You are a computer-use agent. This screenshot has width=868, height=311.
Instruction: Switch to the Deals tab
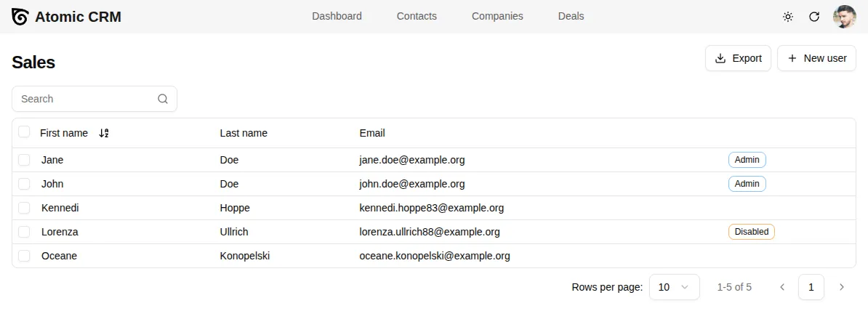(571, 16)
